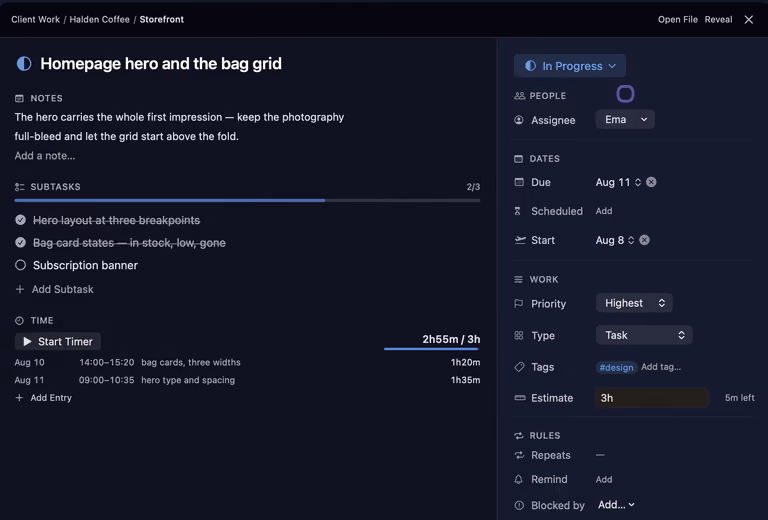Click the Add a note field

pyautogui.click(x=45, y=156)
